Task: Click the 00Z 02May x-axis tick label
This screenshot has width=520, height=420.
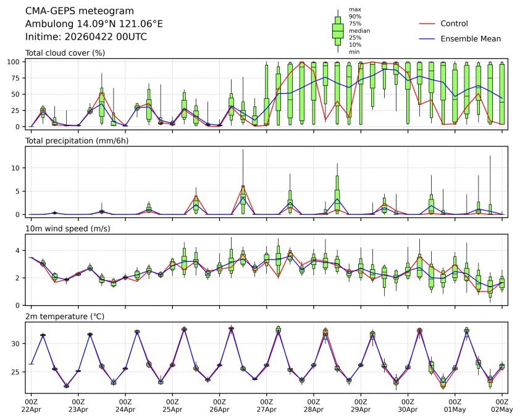Action: point(501,405)
